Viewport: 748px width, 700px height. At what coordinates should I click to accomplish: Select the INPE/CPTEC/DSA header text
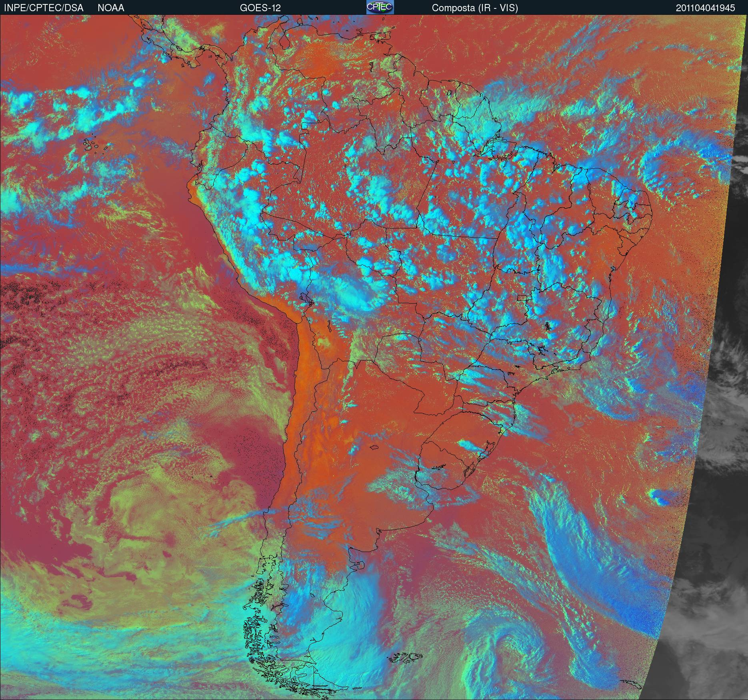coord(44,8)
